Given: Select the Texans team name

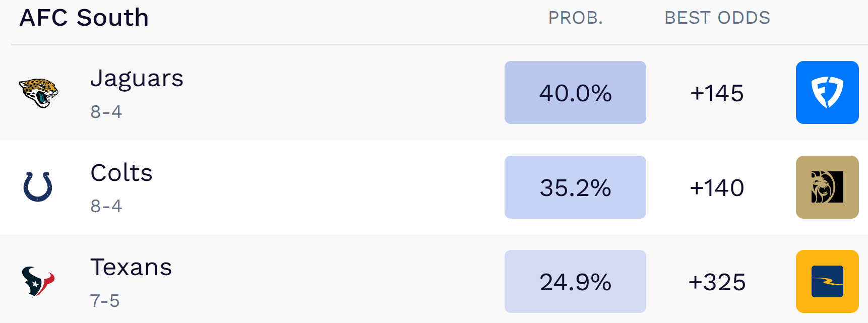Looking at the screenshot, I should 131,267.
